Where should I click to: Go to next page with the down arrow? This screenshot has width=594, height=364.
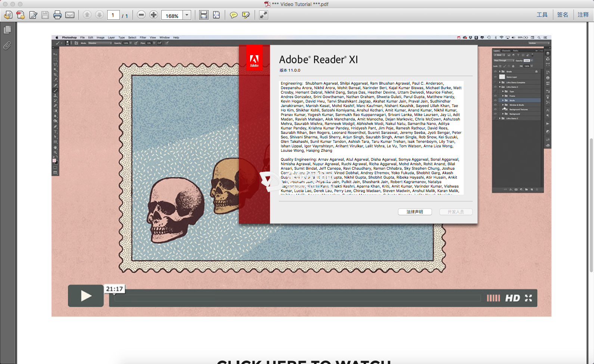pos(99,15)
